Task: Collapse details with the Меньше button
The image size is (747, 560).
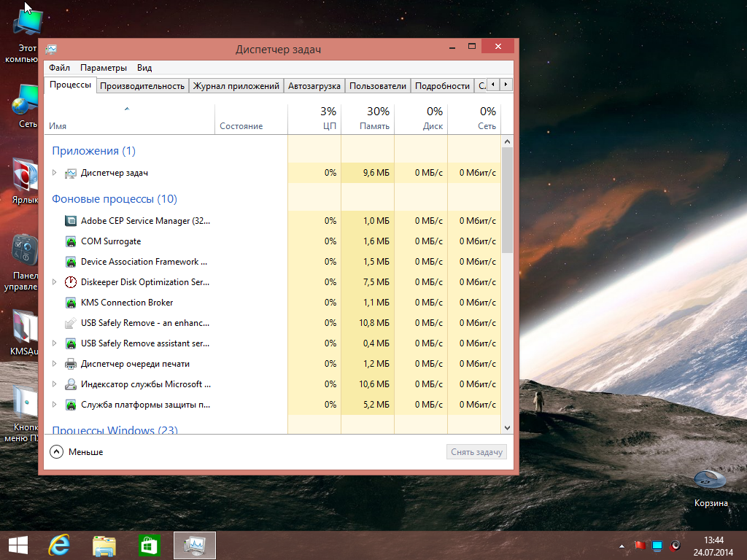Action: click(x=76, y=452)
